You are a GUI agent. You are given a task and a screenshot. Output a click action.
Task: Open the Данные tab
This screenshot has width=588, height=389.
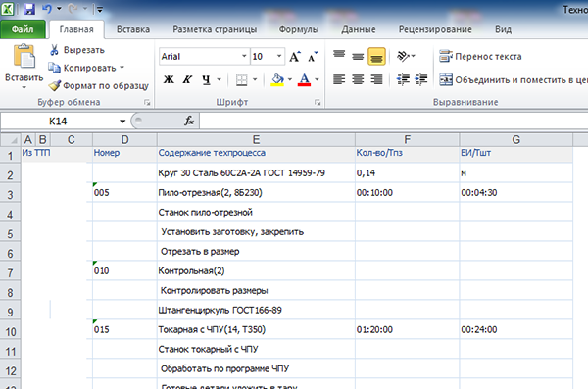click(359, 29)
